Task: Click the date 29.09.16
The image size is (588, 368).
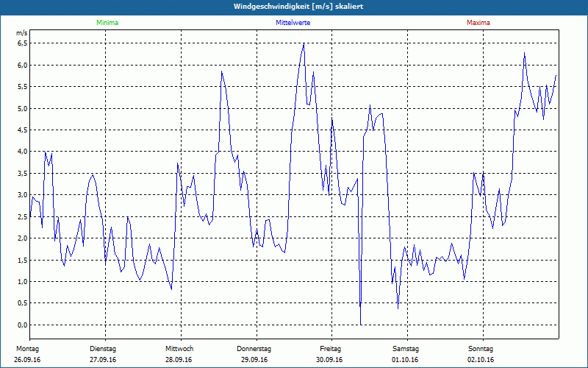Action: pyautogui.click(x=254, y=360)
